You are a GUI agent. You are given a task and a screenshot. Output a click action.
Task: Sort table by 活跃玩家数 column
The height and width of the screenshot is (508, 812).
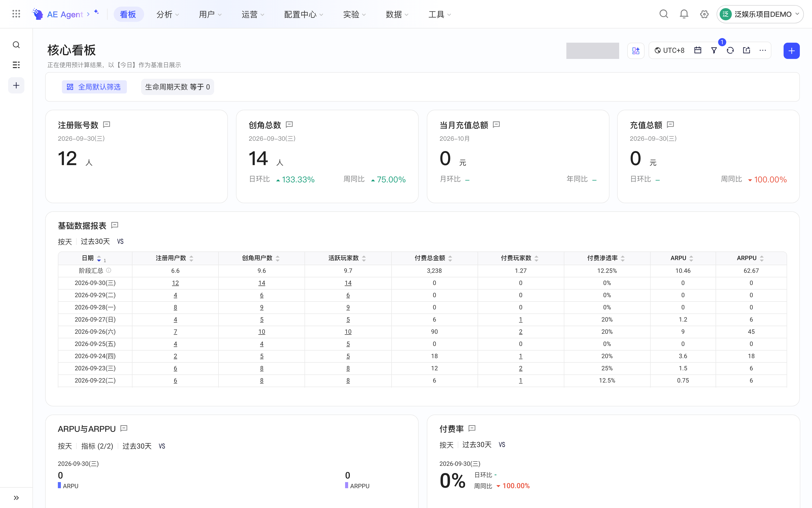tap(364, 258)
